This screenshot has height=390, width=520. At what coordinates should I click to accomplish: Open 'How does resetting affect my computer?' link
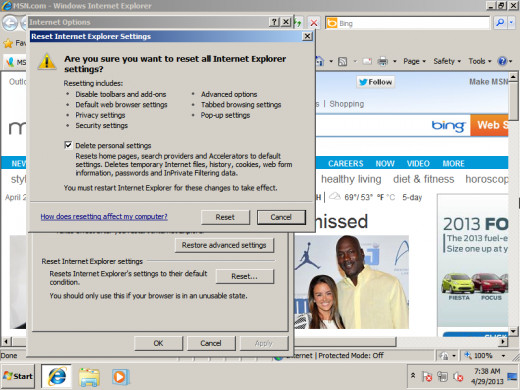pyautogui.click(x=104, y=217)
